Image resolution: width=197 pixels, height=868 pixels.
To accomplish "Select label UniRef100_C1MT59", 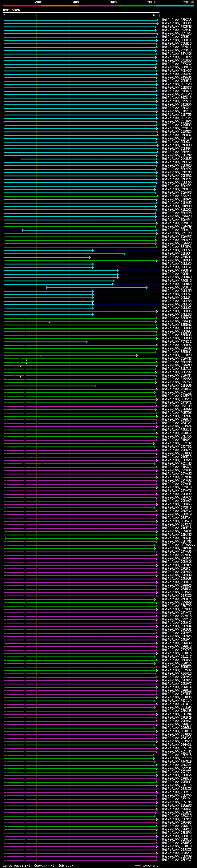I will pos(176,115).
